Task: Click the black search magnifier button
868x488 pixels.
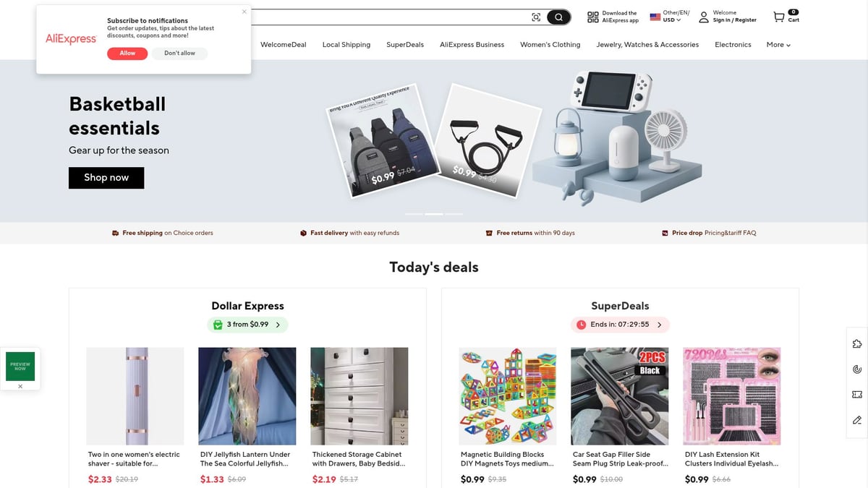Action: 558,17
